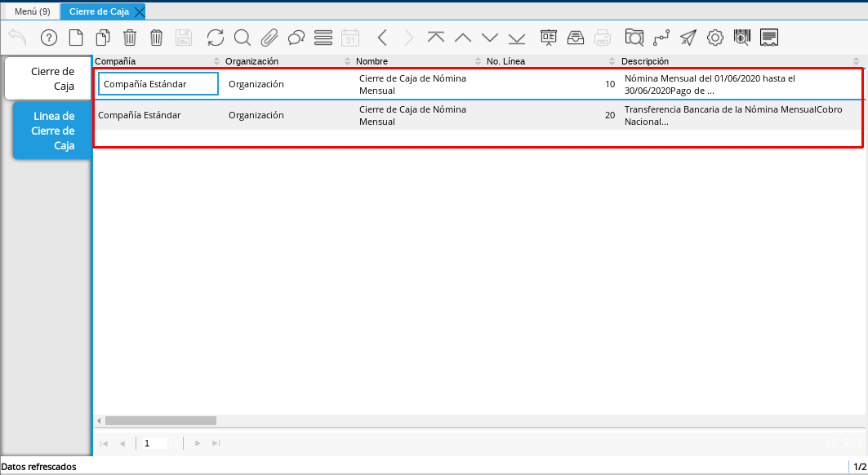The width and height of the screenshot is (868, 475).
Task: Switch to the Menú (9) tab
Action: (33, 11)
